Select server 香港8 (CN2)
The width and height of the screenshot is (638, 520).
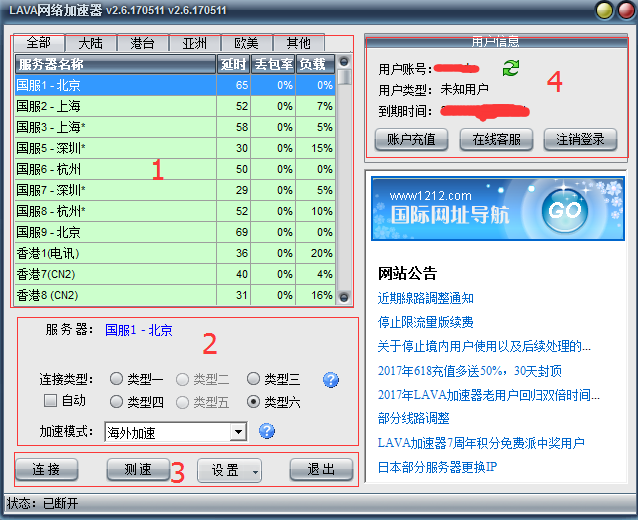click(175, 295)
